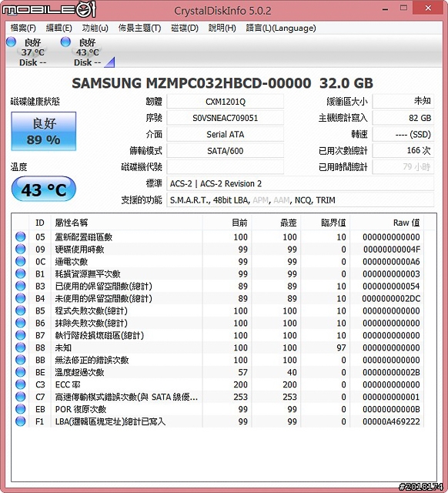The width and height of the screenshot is (448, 493).
Task: Click the status orb of attribute F1
Action: click(x=21, y=421)
